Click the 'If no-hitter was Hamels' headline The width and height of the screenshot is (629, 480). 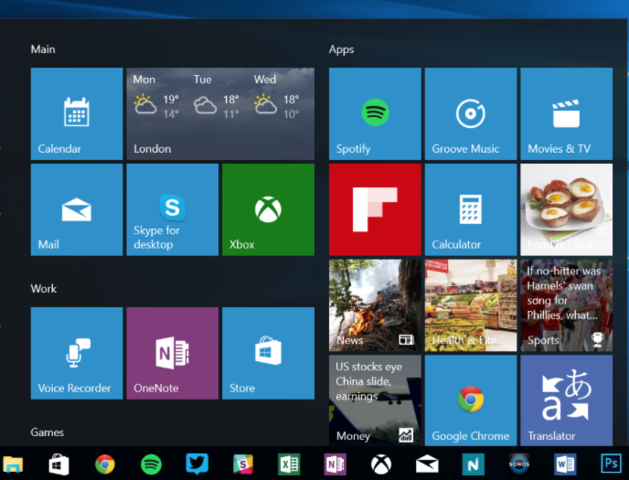click(x=564, y=293)
